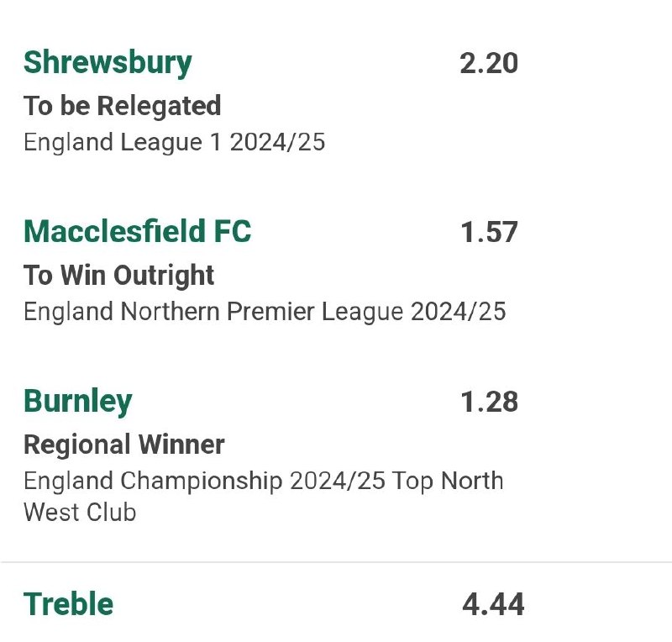Screen dimensions: 672x642
Task: Open the Macclesfield FC selection name
Action: [x=137, y=232]
